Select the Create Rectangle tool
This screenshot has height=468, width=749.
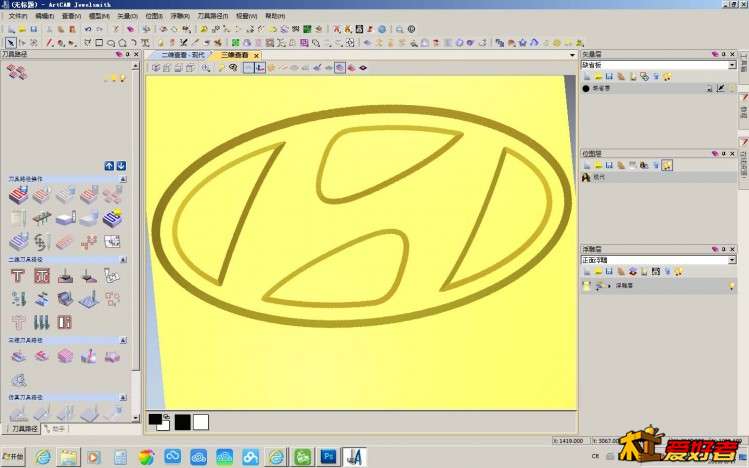coord(99,43)
